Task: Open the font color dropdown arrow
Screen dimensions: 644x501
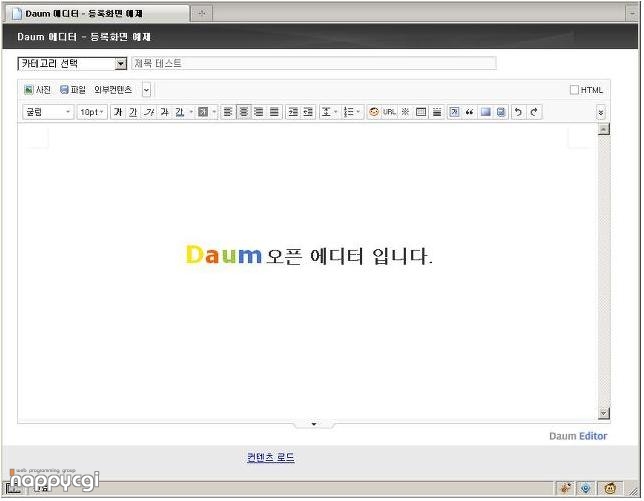Action: point(191,112)
